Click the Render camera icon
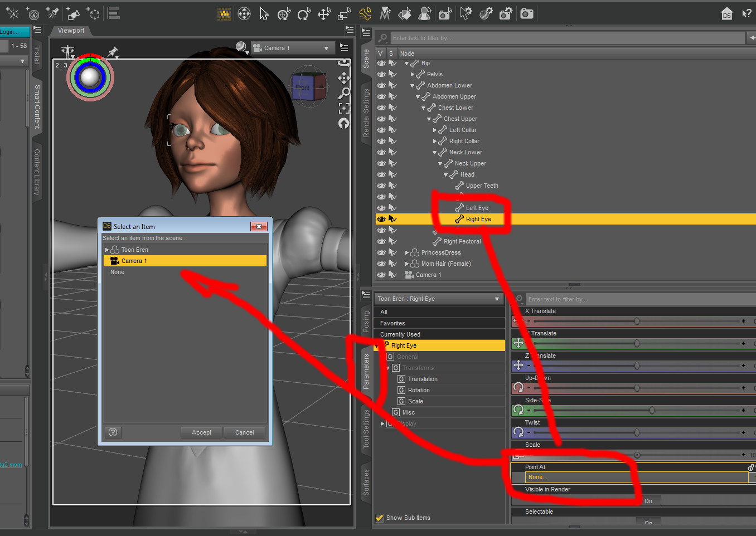 (527, 14)
